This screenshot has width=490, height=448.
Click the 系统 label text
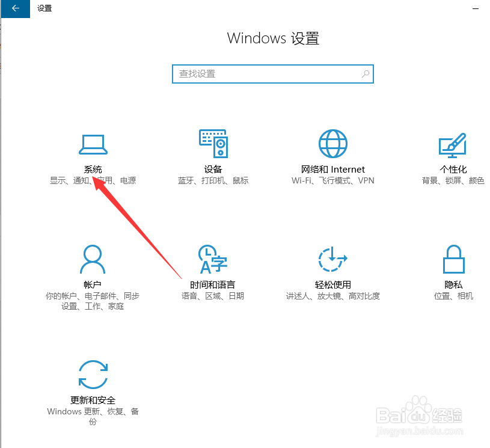pos(93,170)
